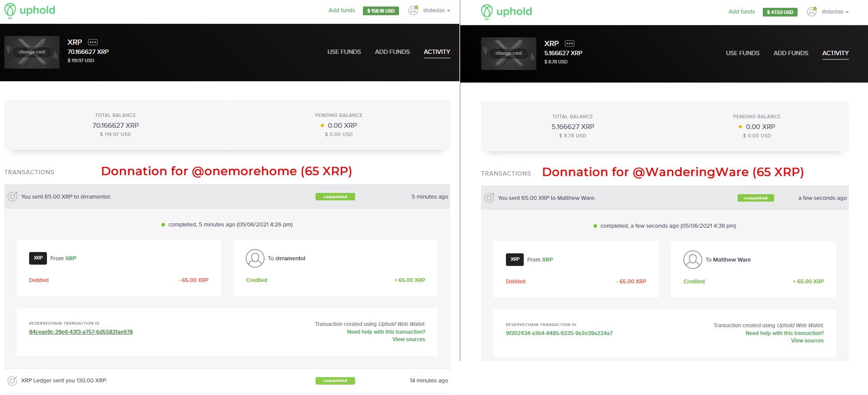The width and height of the screenshot is (868, 395).
Task: Click the Matthew Ware recipient avatar icon
Action: click(x=692, y=259)
